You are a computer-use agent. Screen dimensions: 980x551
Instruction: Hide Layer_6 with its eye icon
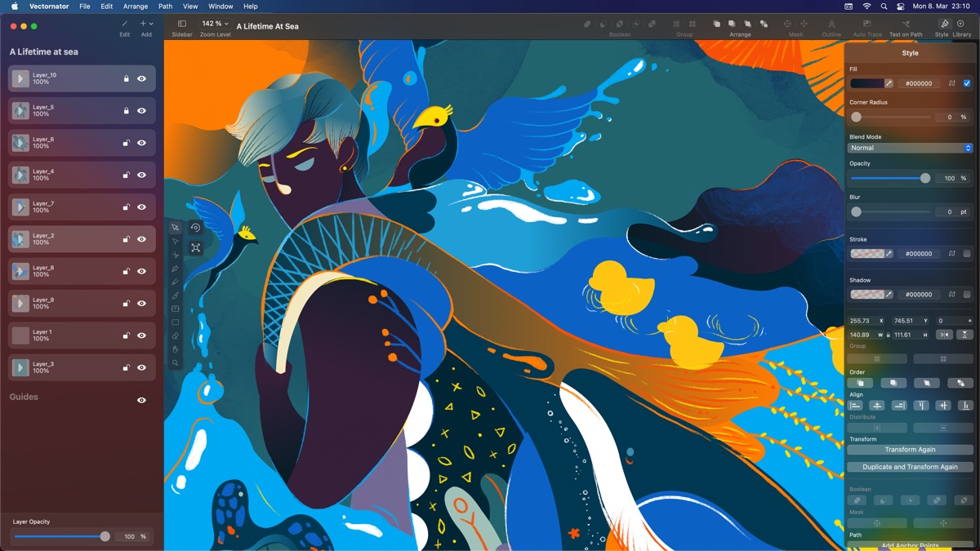pyautogui.click(x=141, y=143)
